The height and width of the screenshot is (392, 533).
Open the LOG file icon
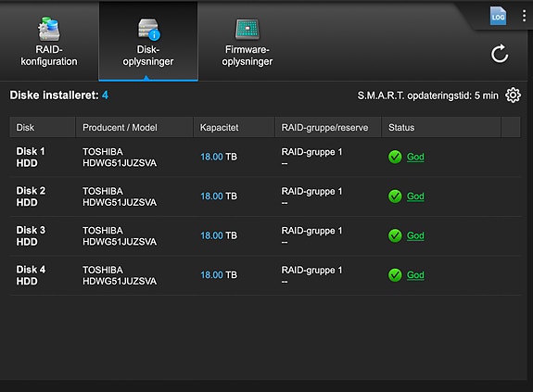tap(498, 16)
